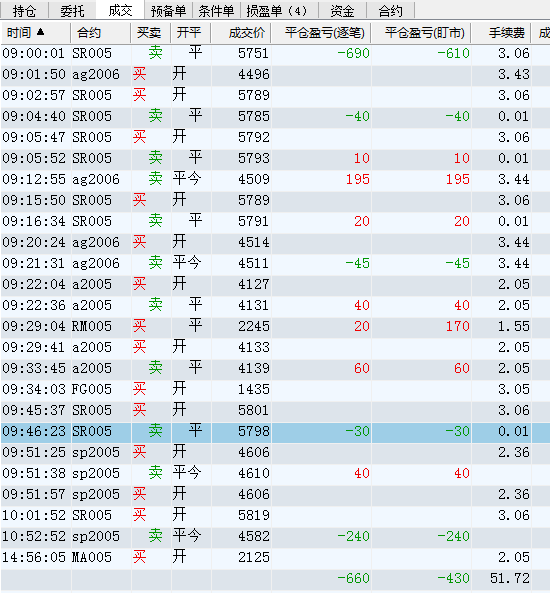This screenshot has width=550, height=593.
Task: Click the 买卖 column header
Action: point(151,33)
